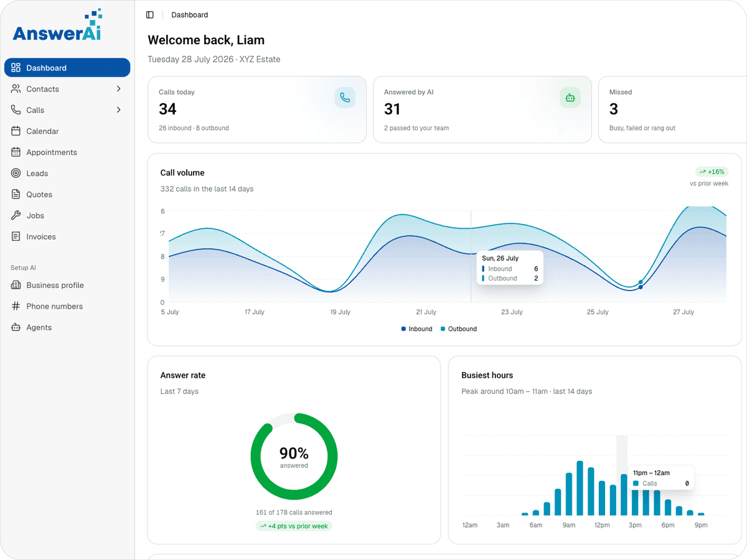
Task: Click the Leads target icon
Action: pos(16,174)
